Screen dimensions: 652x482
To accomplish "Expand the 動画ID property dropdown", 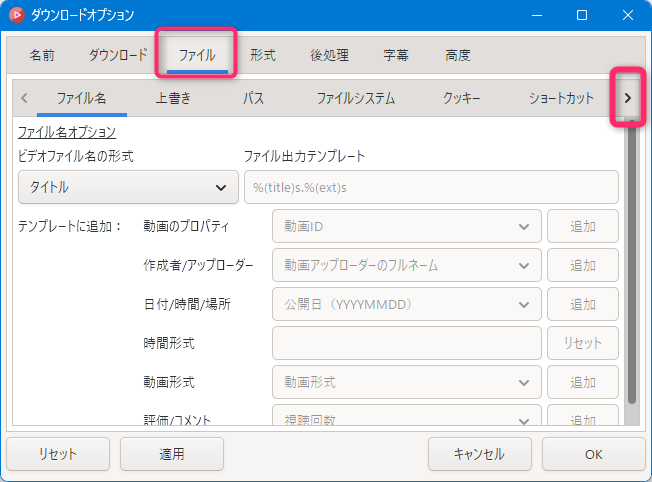I will pos(406,226).
